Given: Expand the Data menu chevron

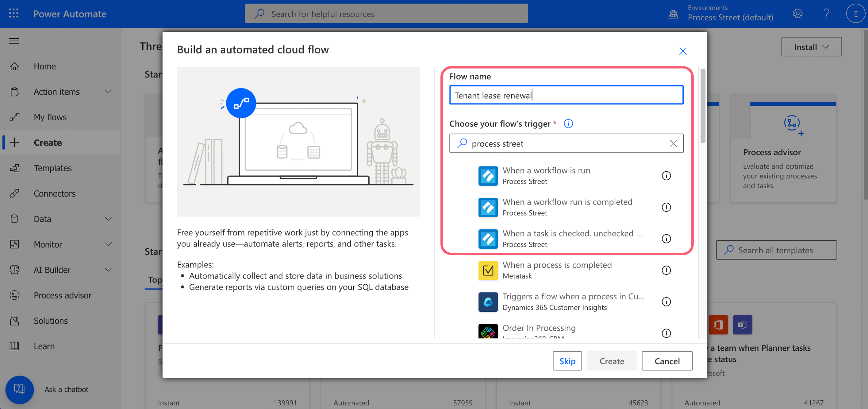Looking at the screenshot, I should tap(108, 219).
